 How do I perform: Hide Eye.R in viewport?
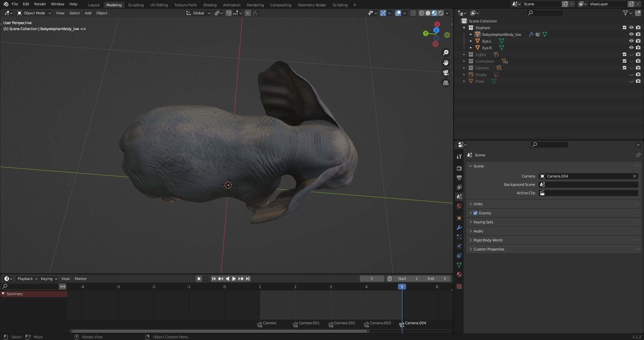[x=631, y=48]
